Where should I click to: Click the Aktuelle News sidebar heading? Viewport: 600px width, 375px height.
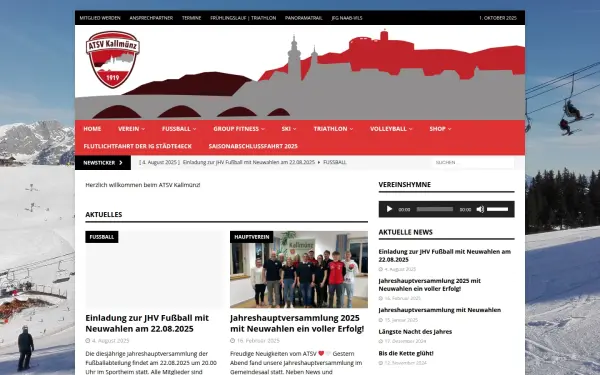pyautogui.click(x=406, y=232)
